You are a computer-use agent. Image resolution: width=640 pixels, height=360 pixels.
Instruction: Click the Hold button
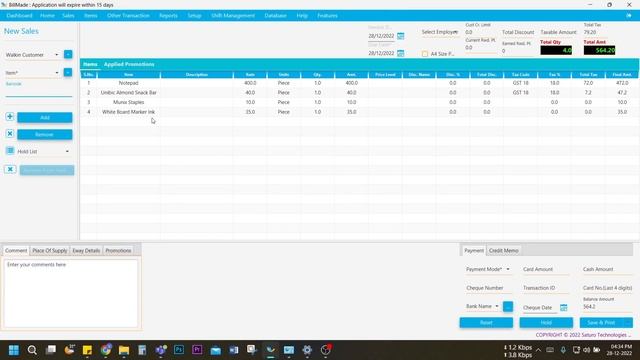point(546,322)
